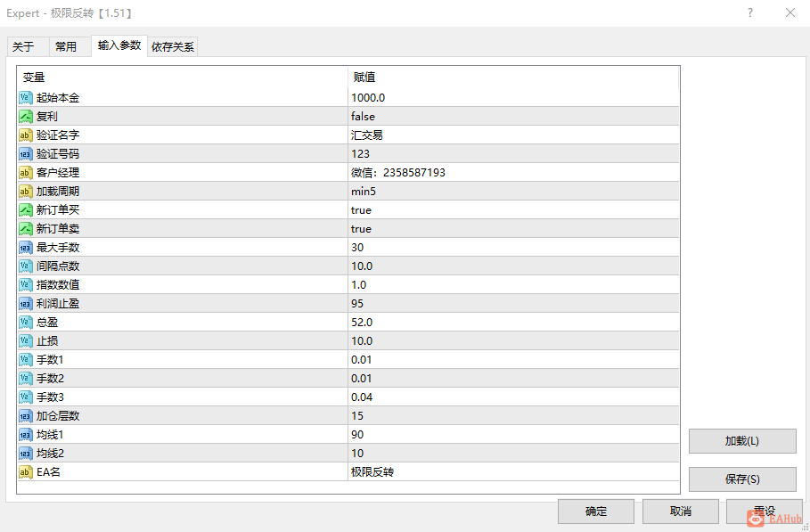Click the 重设 reset button
The image size is (810, 532).
tap(765, 512)
